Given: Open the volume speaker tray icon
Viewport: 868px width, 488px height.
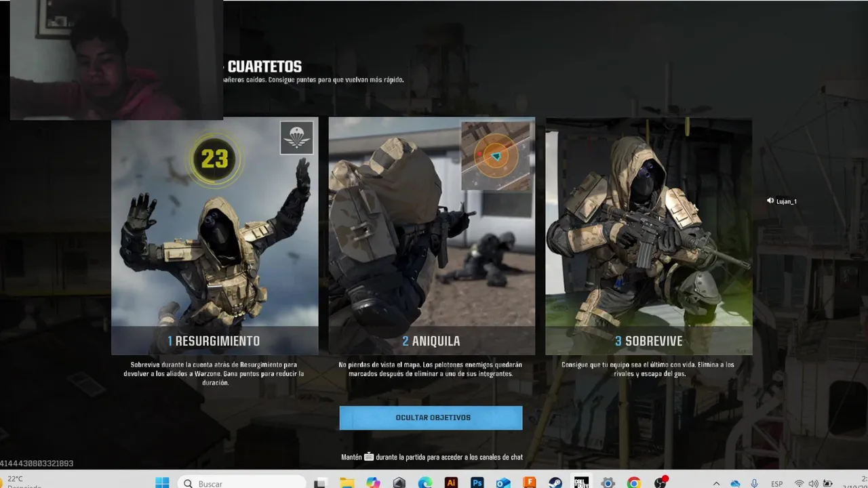Looking at the screenshot, I should pos(813,483).
